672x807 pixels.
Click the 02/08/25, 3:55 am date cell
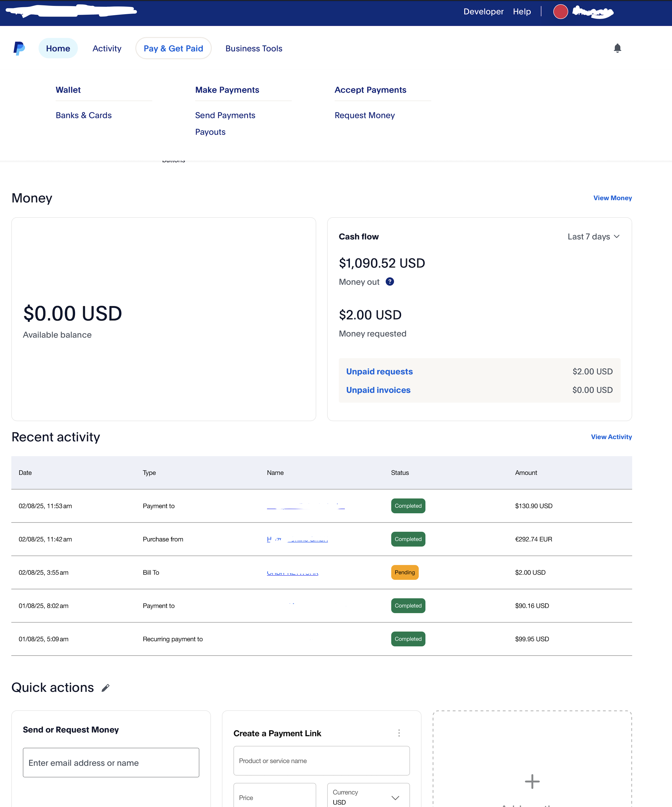[x=43, y=573]
